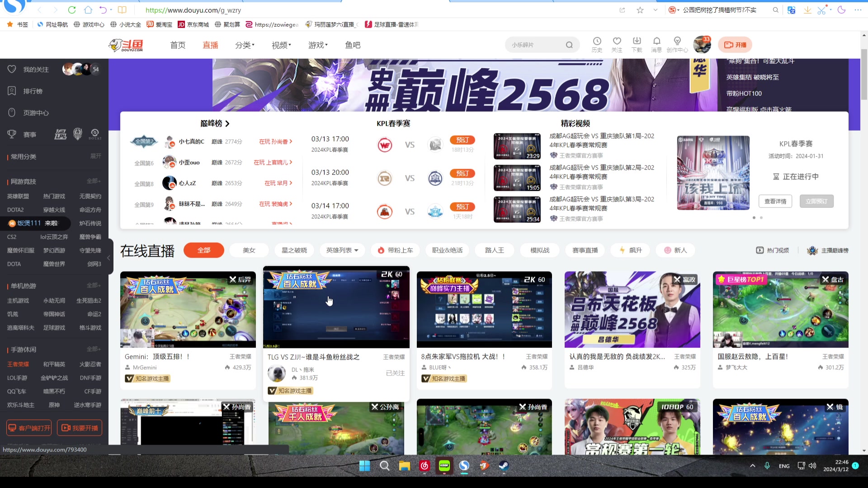Show all 网游竞技 categories via 全部
Viewport: 868px width, 488px height.
coord(94,181)
